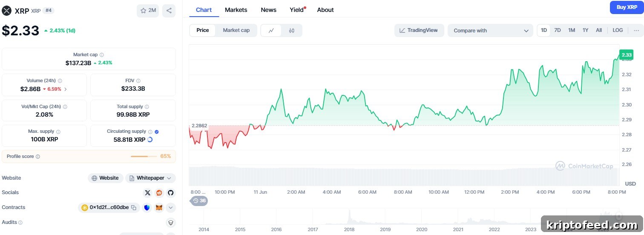Click the verified checkmark badge near Circulating supply
This screenshot has height=235, width=644.
[157, 132]
